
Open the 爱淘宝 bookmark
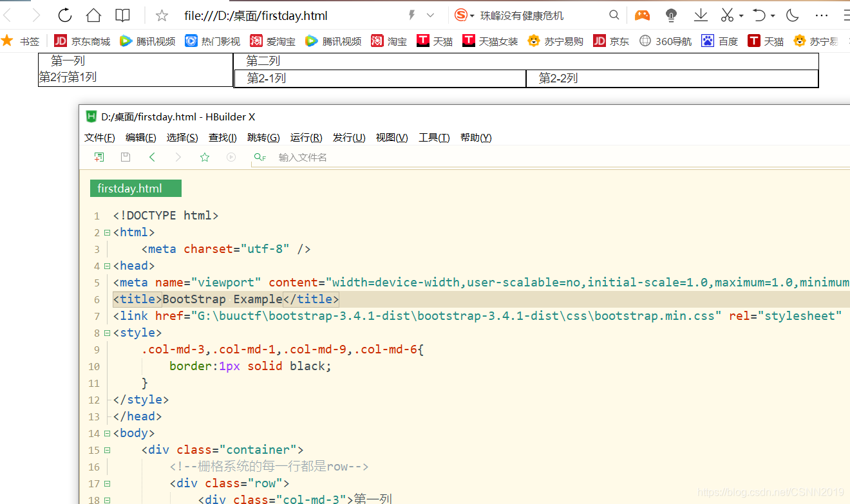pos(273,41)
